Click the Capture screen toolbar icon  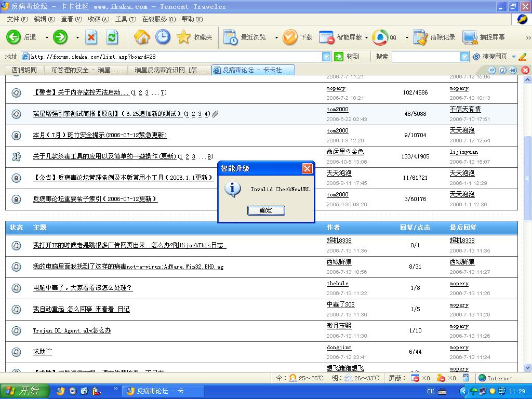(x=470, y=37)
